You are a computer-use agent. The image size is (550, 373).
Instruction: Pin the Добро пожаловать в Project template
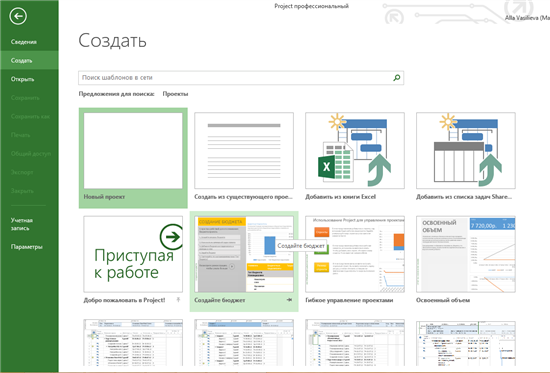point(178,300)
